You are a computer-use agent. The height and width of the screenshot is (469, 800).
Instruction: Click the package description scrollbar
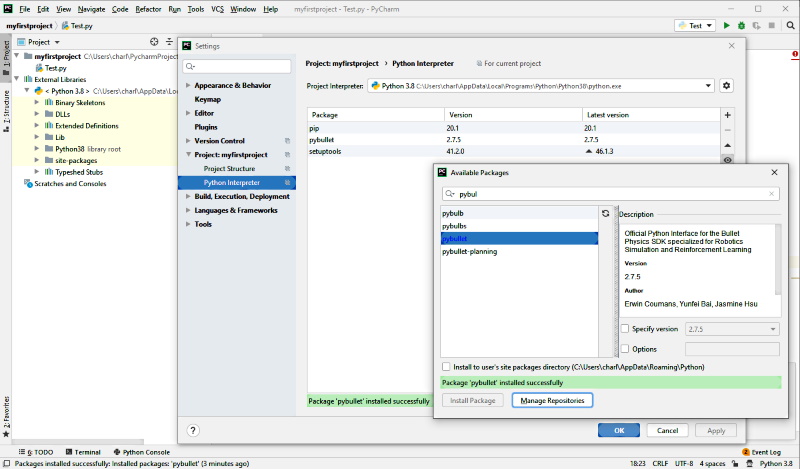tap(778, 260)
